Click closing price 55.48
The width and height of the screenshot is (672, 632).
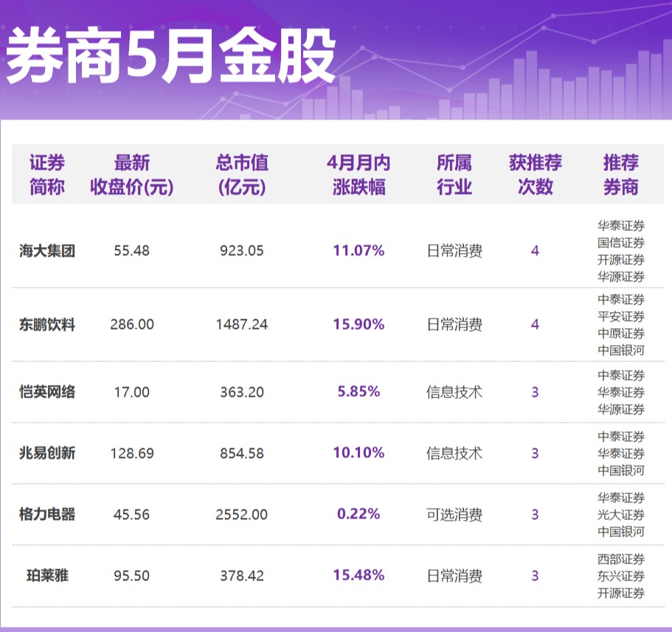point(131,251)
